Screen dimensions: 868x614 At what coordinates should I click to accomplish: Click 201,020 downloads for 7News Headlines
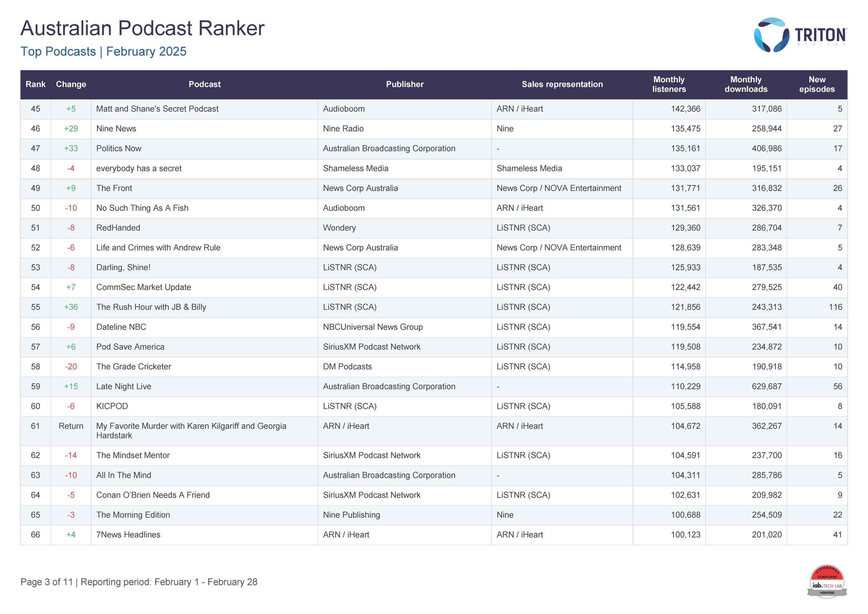click(767, 535)
